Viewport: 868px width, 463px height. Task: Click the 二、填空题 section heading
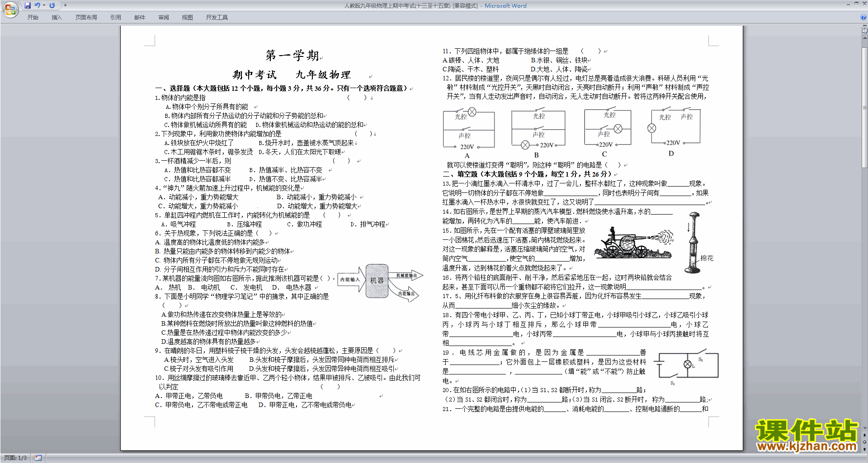coord(527,174)
